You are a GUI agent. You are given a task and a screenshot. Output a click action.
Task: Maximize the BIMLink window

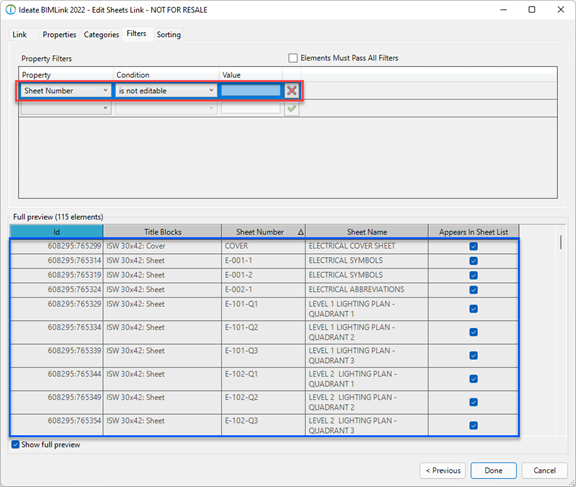[532, 10]
